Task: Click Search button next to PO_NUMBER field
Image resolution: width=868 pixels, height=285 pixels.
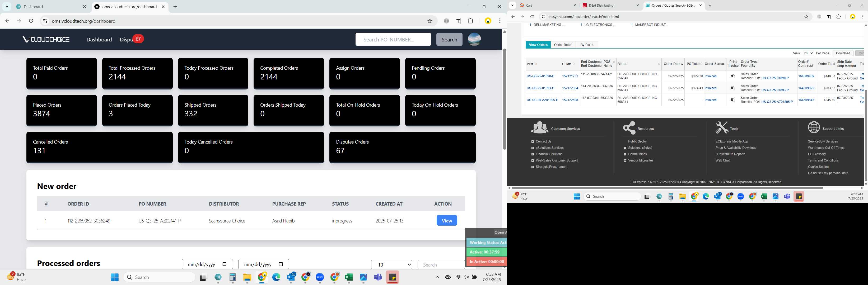Action: tap(449, 39)
